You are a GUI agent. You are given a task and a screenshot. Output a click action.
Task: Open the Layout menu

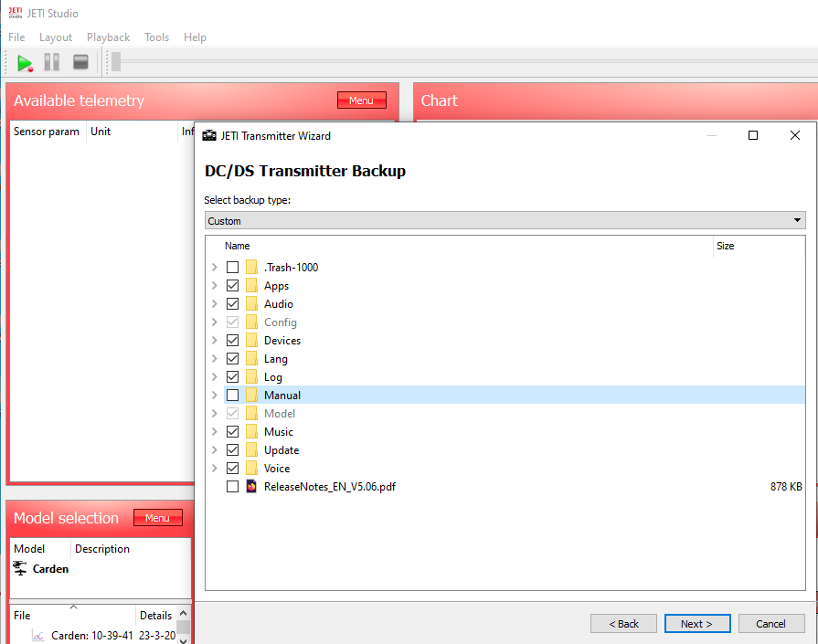56,37
